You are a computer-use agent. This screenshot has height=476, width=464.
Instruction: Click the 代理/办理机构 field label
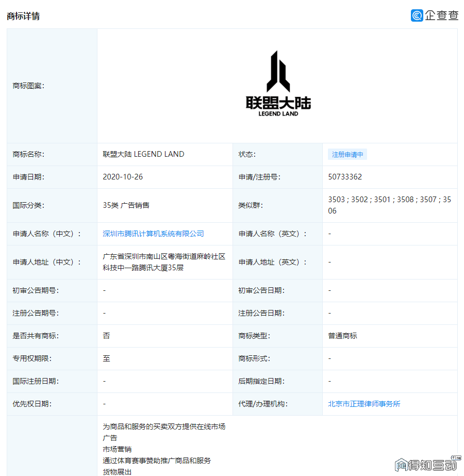click(x=263, y=404)
